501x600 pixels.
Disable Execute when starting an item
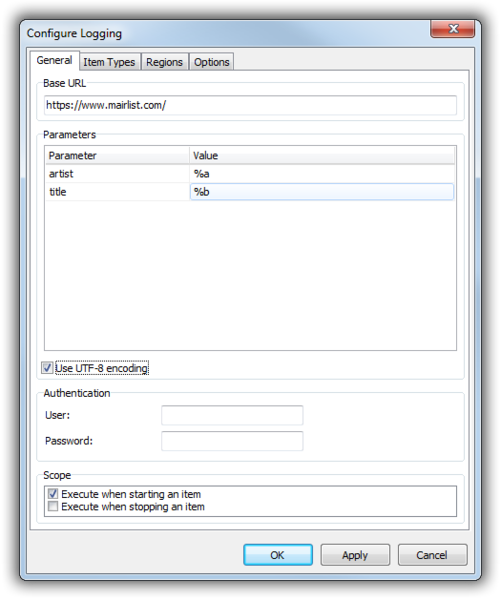click(53, 494)
